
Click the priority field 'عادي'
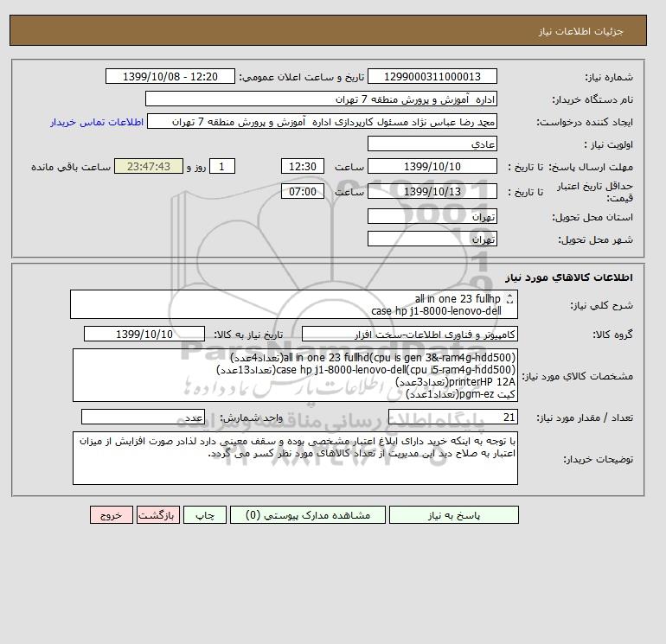click(x=432, y=143)
